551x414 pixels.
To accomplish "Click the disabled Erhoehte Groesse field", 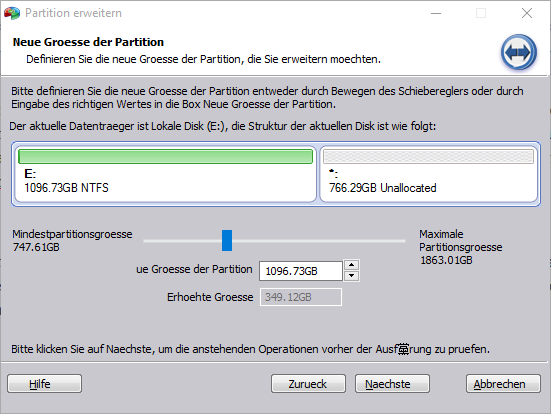I will 300,297.
